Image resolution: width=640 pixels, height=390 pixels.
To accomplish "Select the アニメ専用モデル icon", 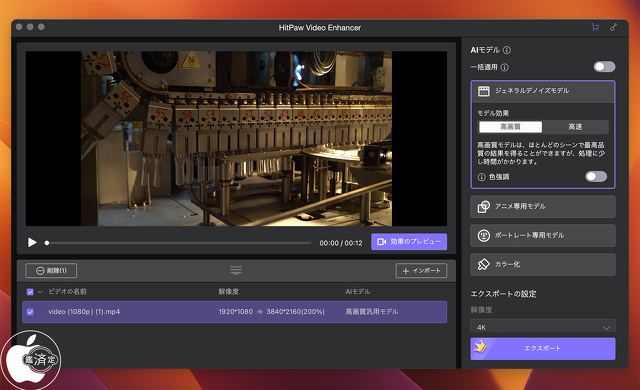I will (484, 207).
